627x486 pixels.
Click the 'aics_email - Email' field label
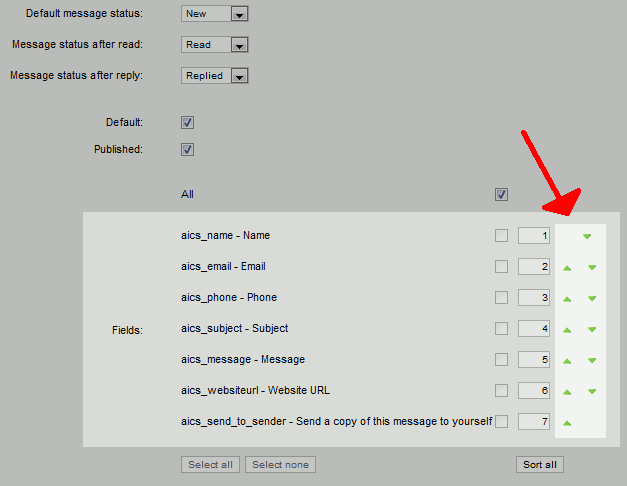click(x=223, y=266)
